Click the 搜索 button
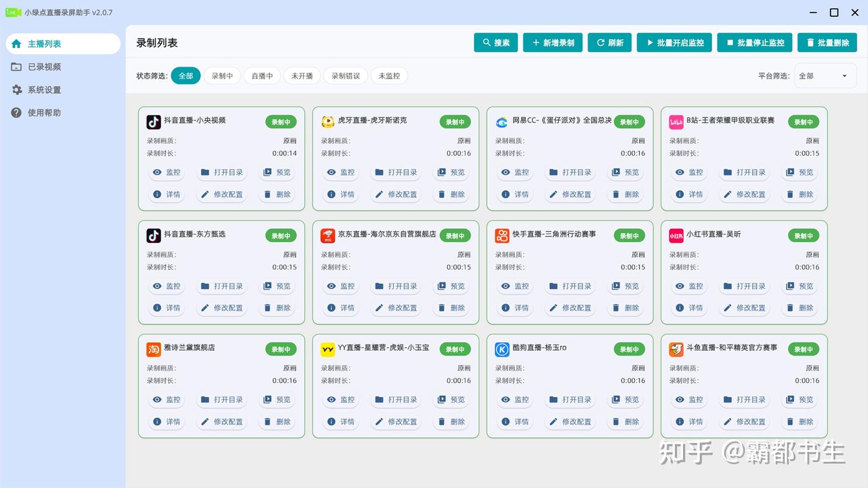Image resolution: width=868 pixels, height=488 pixels. 496,43
